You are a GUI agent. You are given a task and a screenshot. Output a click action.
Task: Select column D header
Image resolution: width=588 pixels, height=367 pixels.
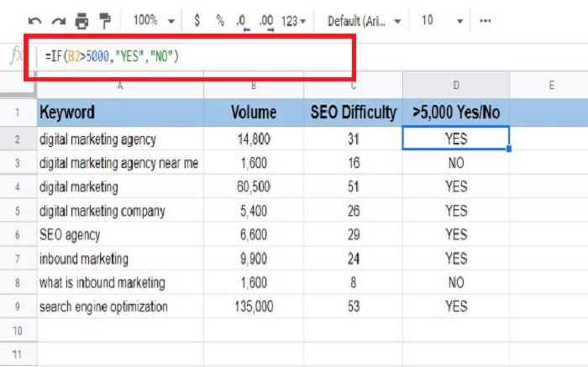(456, 85)
